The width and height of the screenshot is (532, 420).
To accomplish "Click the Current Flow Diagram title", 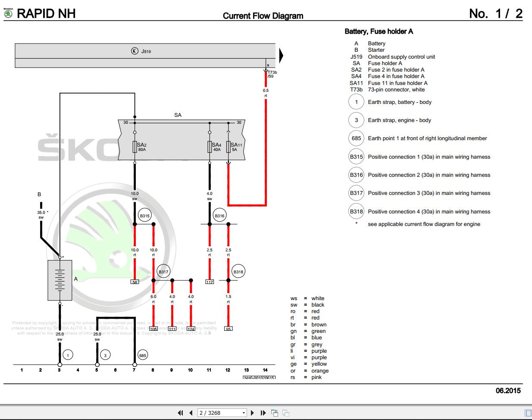I will click(x=263, y=16).
